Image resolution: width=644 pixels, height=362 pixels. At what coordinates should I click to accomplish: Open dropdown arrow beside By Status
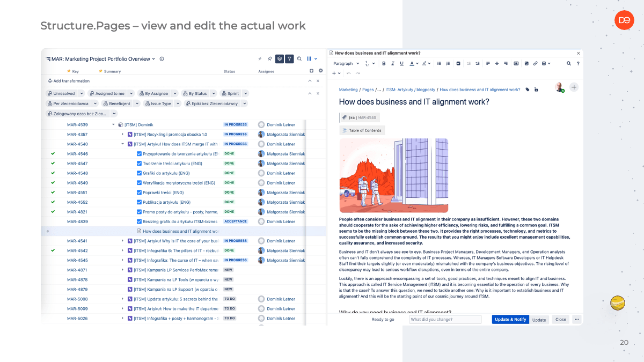point(213,93)
